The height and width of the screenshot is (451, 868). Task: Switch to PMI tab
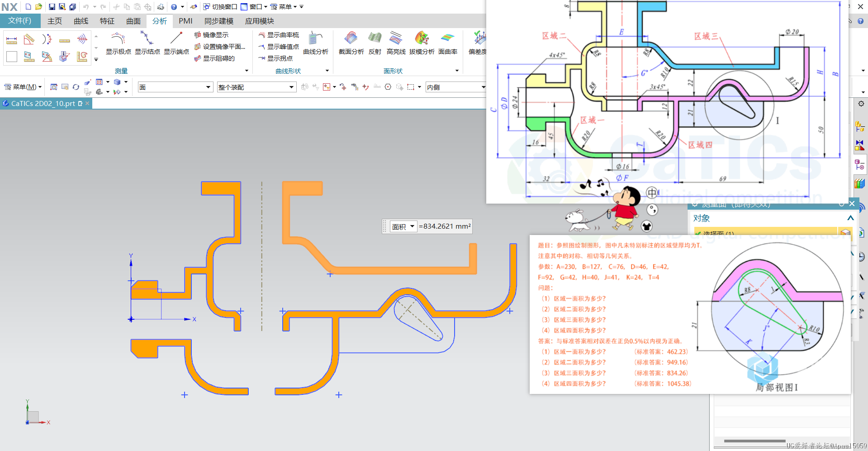point(185,21)
